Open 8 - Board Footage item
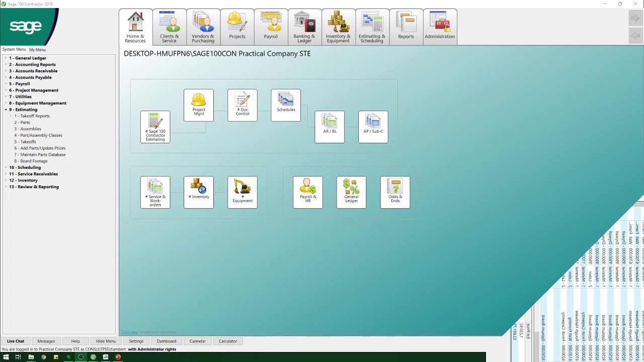The width and height of the screenshot is (644, 362). click(31, 161)
